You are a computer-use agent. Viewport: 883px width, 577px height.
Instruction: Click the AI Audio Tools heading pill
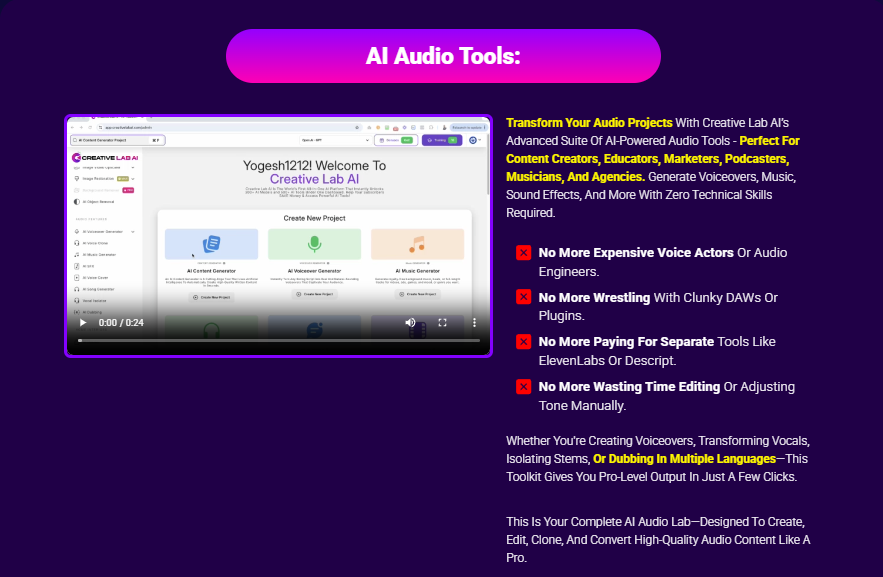(x=443, y=56)
